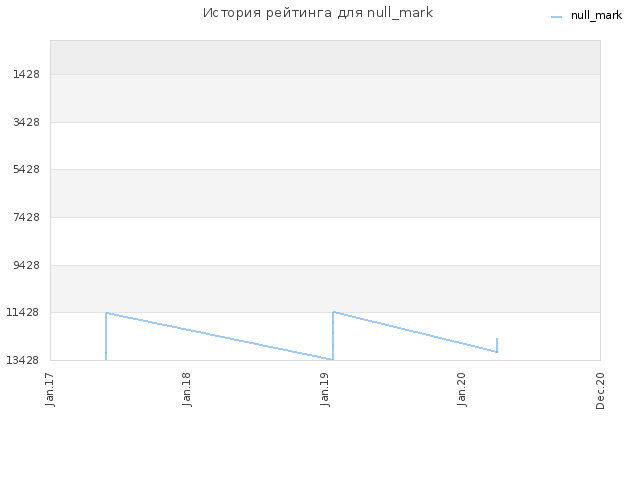Click the 13428 y-axis label
Viewport: 640px width, 480px height.
[24, 360]
